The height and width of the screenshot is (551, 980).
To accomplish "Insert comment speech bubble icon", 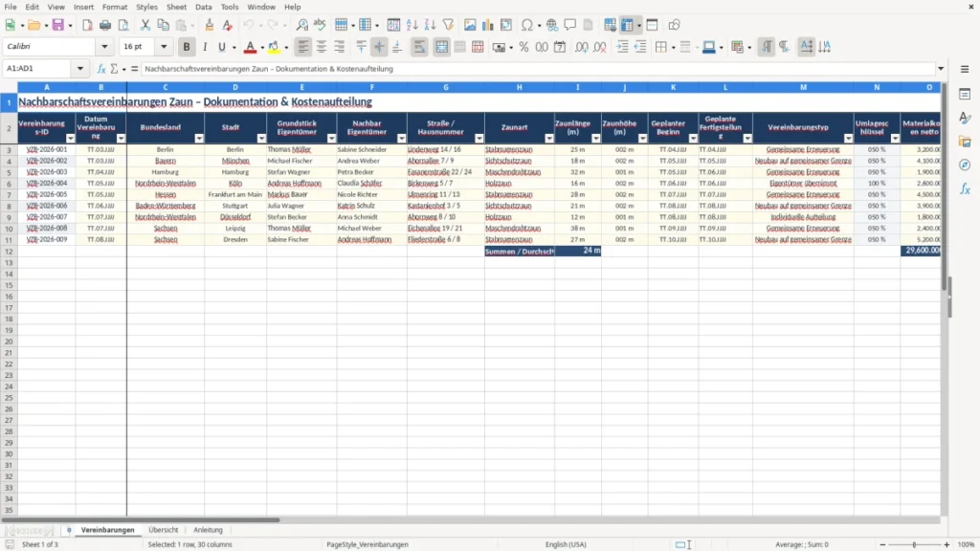I will pyautogui.click(x=570, y=25).
